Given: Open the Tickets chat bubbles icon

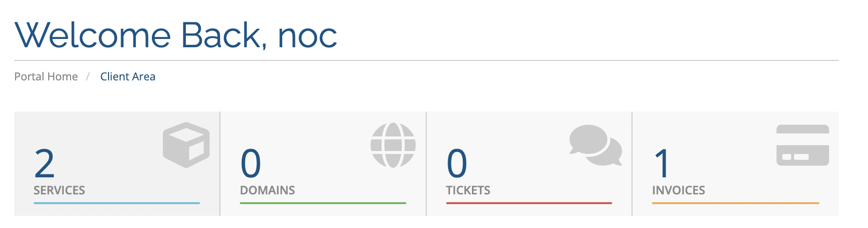Looking at the screenshot, I should click(x=596, y=145).
